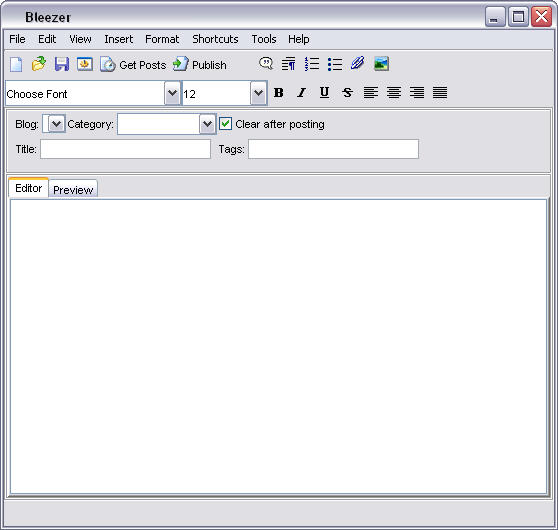
Task: Click the paperclip link icon
Action: 358,63
